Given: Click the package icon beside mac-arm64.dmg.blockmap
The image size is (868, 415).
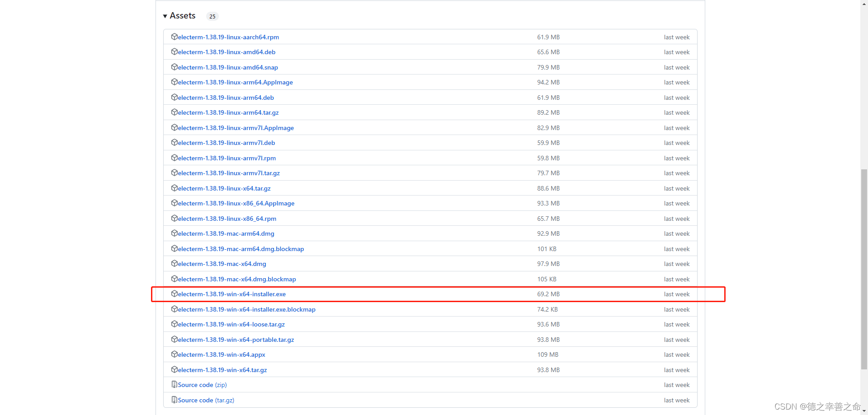Looking at the screenshot, I should 174,248.
